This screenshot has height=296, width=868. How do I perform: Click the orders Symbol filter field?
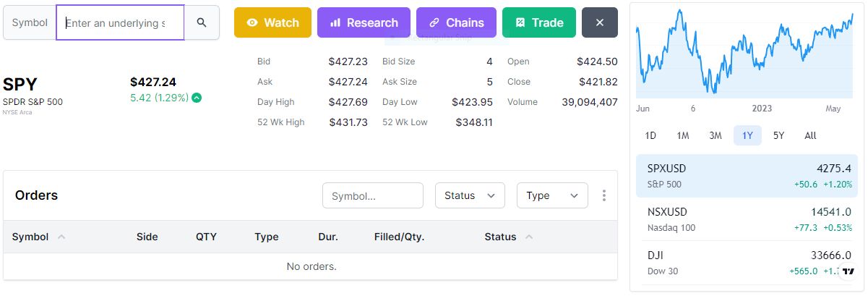pyautogui.click(x=372, y=195)
